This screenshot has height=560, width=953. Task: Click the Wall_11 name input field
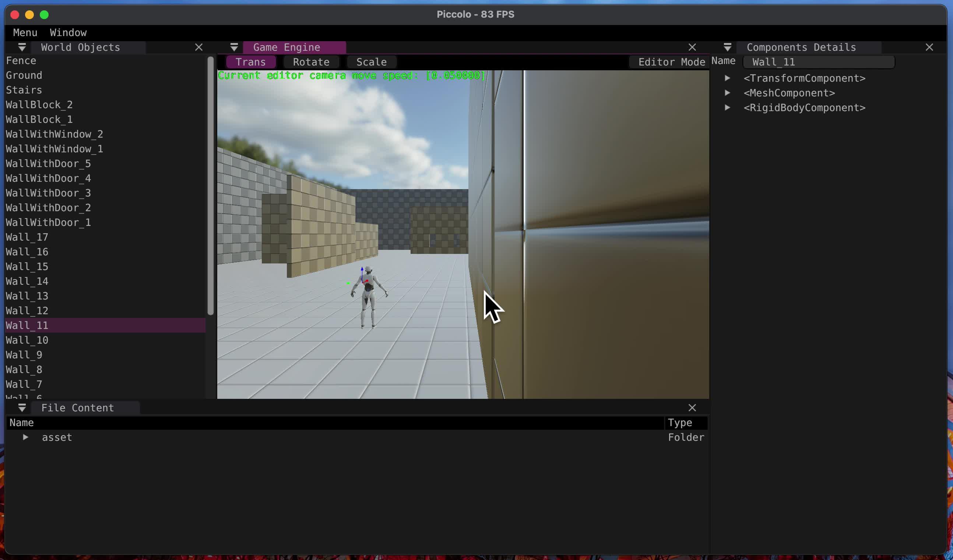[818, 62]
